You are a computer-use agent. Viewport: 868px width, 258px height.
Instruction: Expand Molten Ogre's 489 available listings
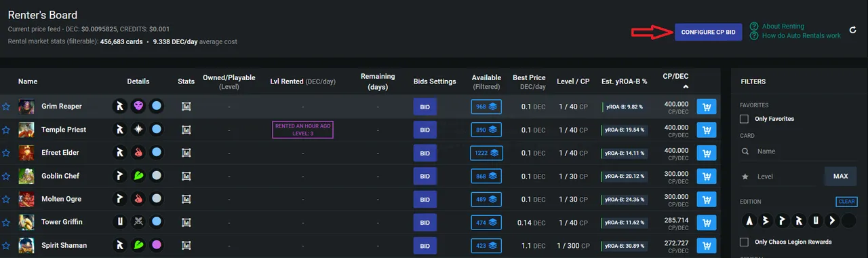tap(486, 199)
